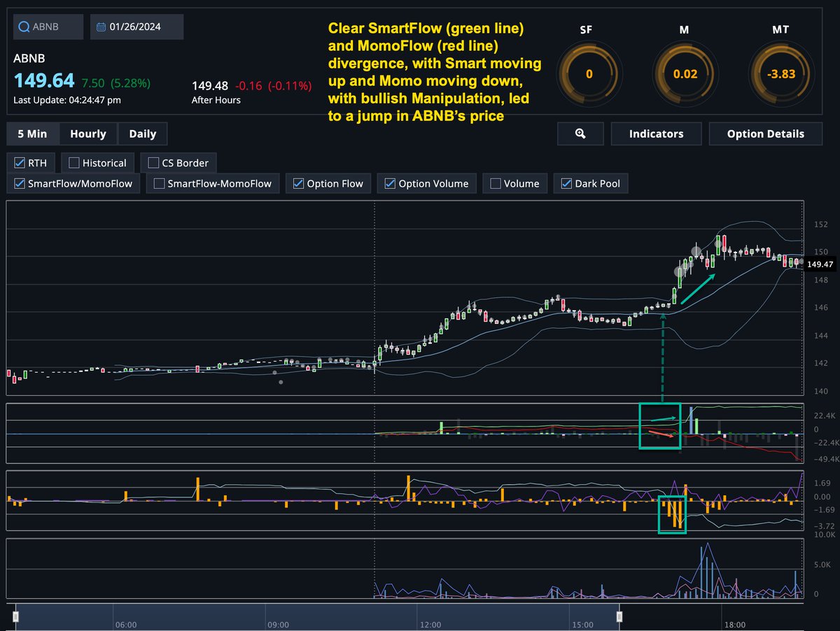Click the ABNB ticker search field
This screenshot has height=631, width=840.
click(48, 27)
